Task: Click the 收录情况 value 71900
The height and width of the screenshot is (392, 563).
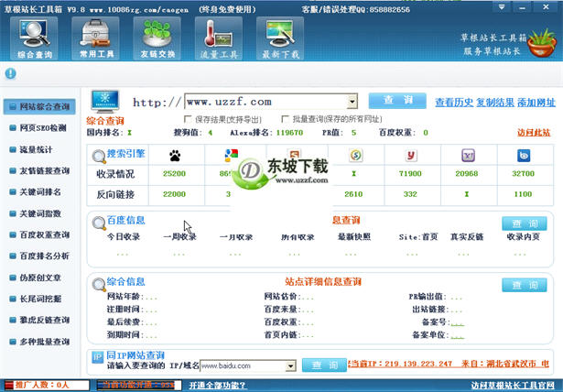Action: [410, 173]
